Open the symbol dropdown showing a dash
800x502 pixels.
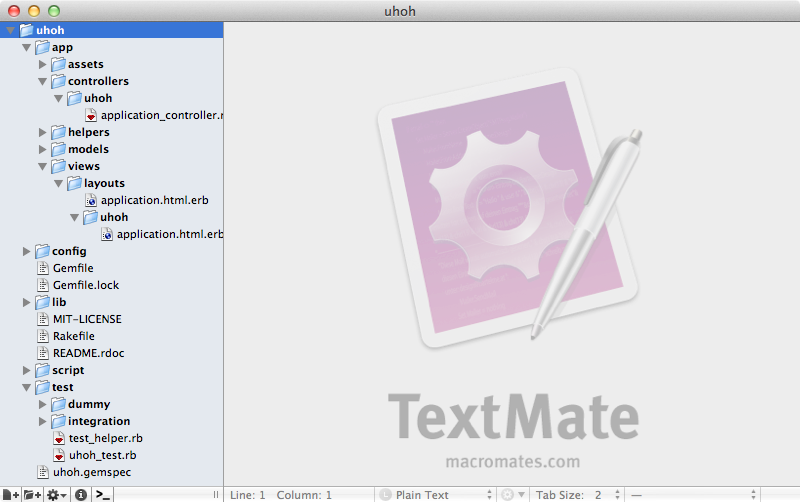(693, 495)
